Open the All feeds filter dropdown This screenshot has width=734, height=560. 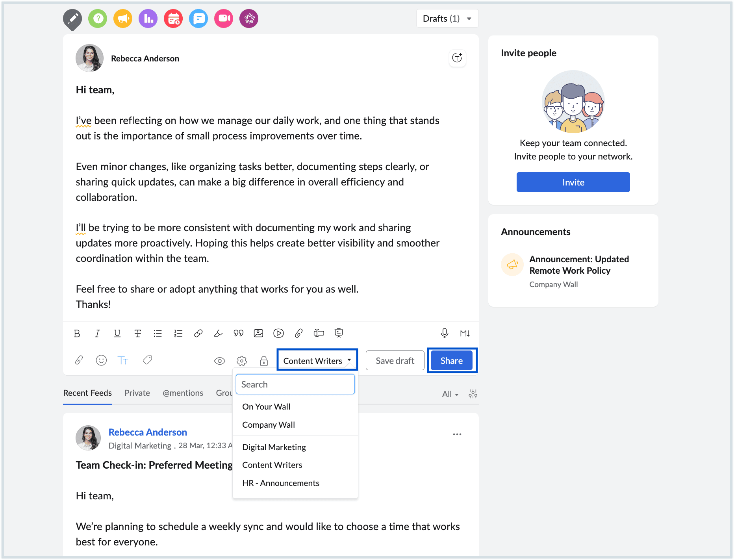pos(449,393)
